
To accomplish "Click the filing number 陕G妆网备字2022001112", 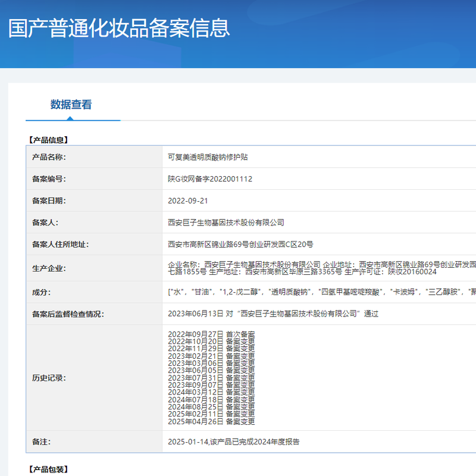I will [x=210, y=178].
